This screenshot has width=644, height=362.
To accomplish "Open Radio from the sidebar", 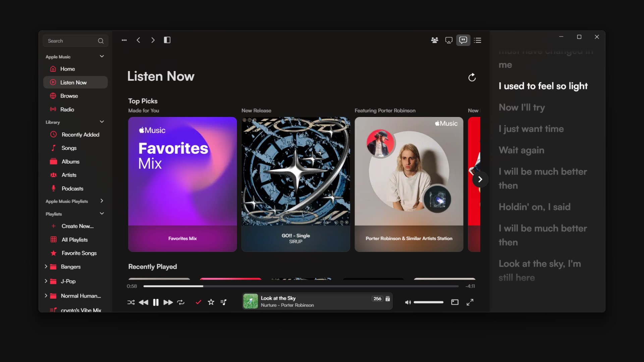I will tap(66, 109).
